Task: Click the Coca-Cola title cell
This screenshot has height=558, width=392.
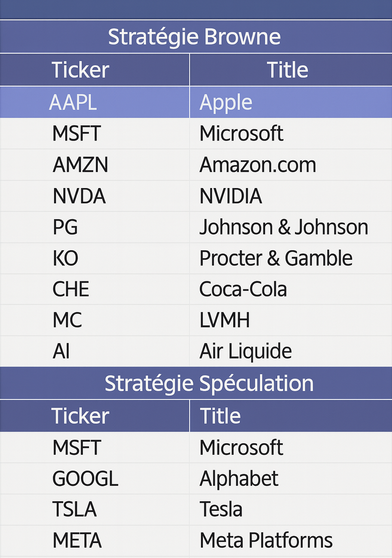Action: (x=243, y=289)
